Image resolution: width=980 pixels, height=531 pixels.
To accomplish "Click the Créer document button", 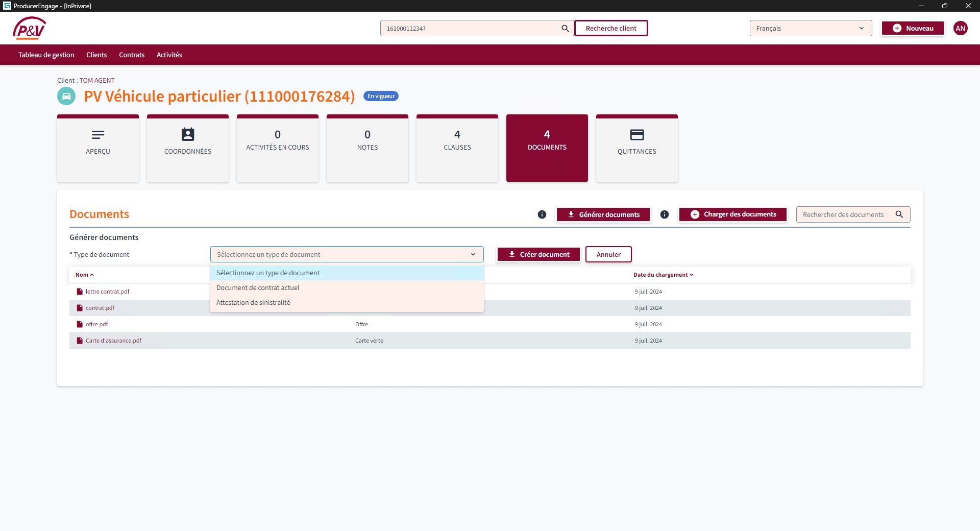I will point(539,254).
